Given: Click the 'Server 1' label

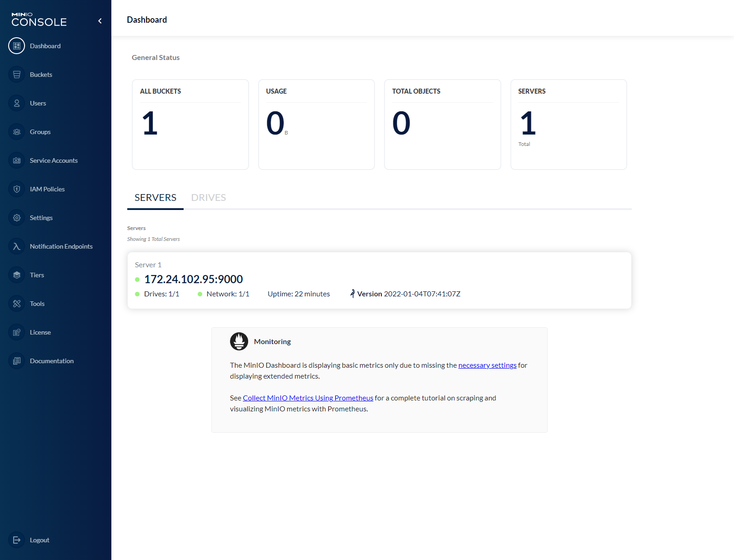Looking at the screenshot, I should [148, 265].
